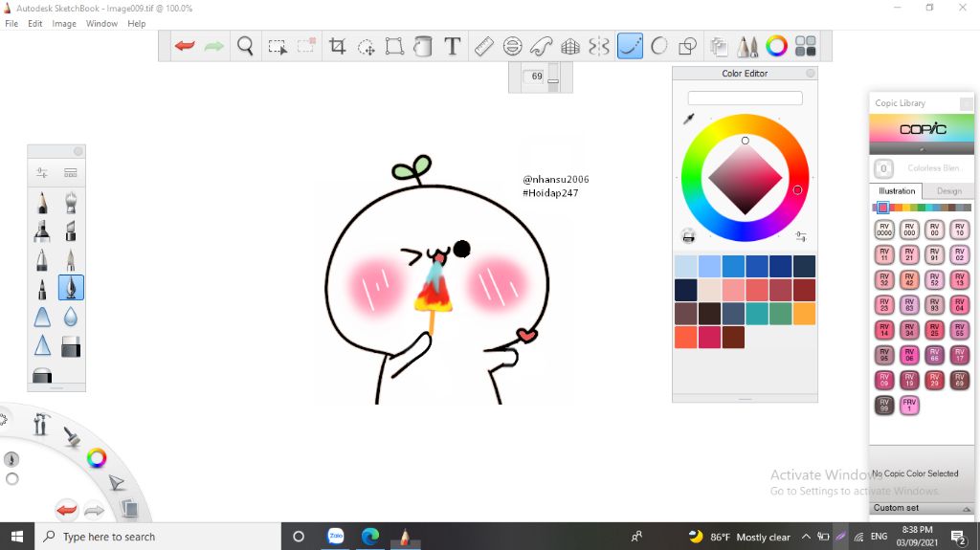Switch to the Illustration tab
This screenshot has width=980, height=550.
click(x=896, y=191)
